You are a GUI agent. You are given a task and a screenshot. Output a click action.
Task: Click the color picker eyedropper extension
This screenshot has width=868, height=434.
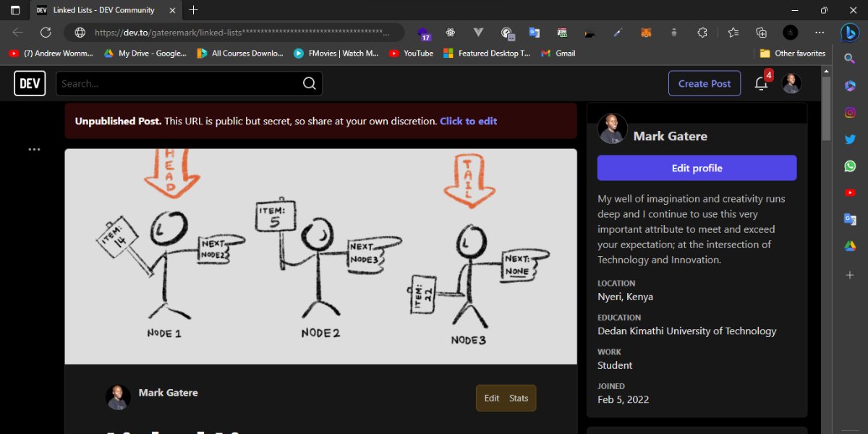click(x=618, y=33)
